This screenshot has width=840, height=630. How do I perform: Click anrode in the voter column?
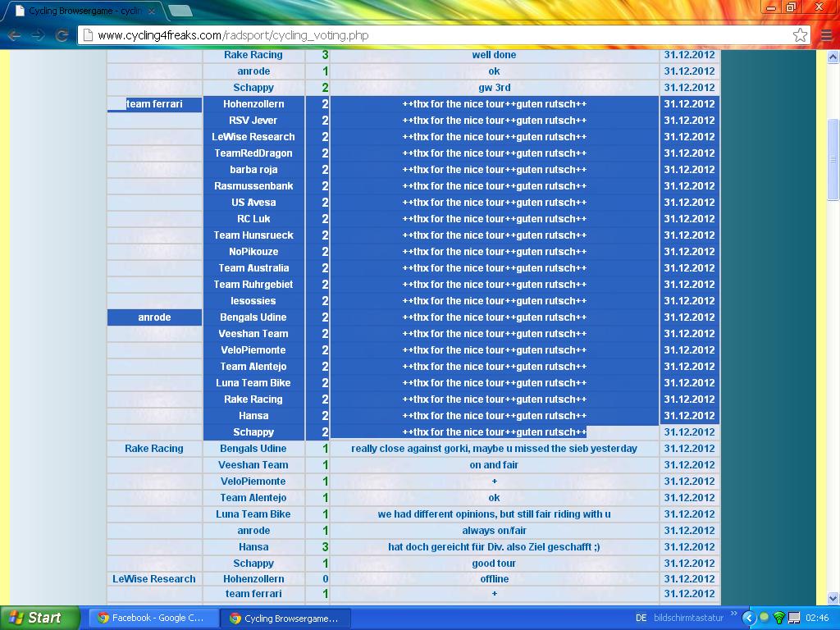[154, 317]
